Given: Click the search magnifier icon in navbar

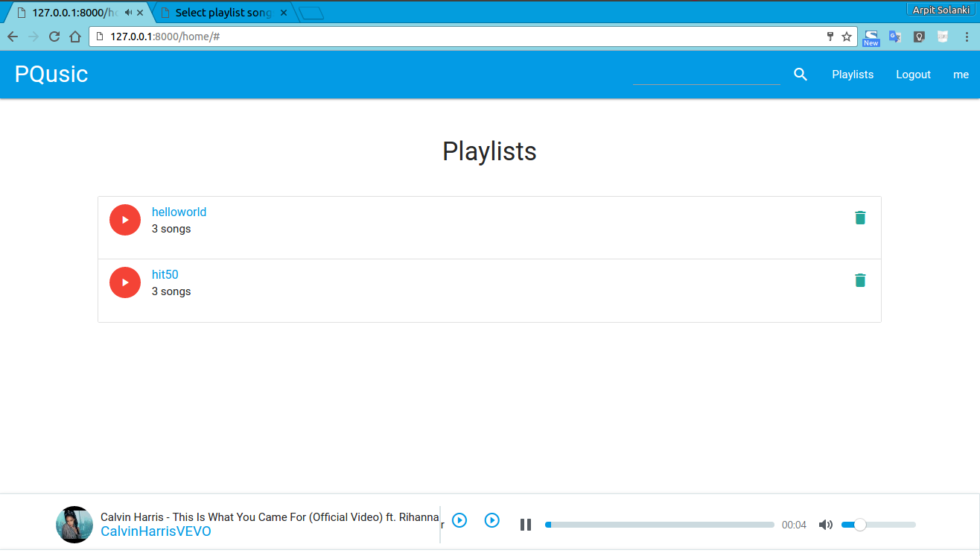Looking at the screenshot, I should tap(801, 75).
